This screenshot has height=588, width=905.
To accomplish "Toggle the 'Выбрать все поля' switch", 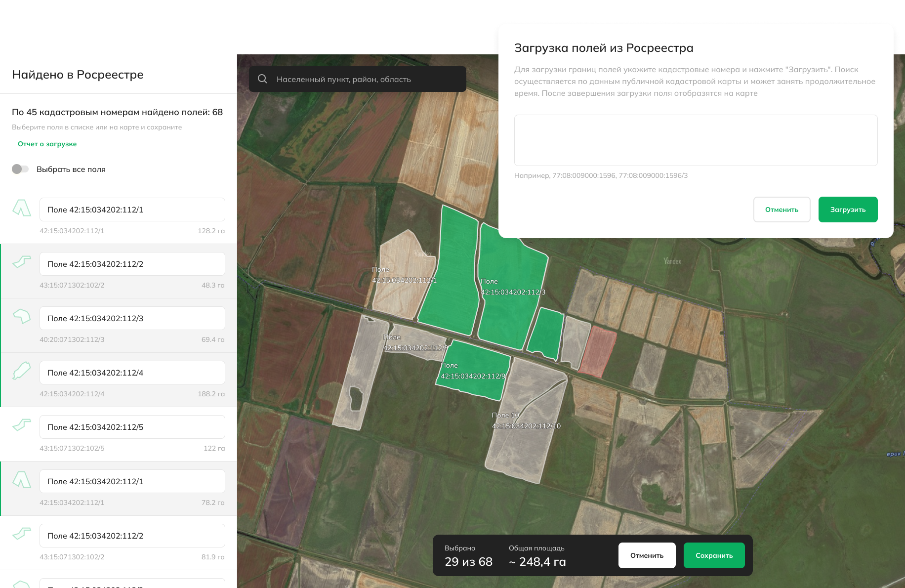I will click(20, 169).
